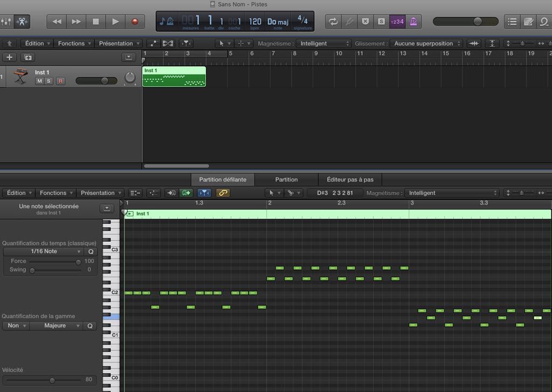Open the 1/16 Note quantize dropdown
This screenshot has height=392, width=552.
pyautogui.click(x=43, y=251)
